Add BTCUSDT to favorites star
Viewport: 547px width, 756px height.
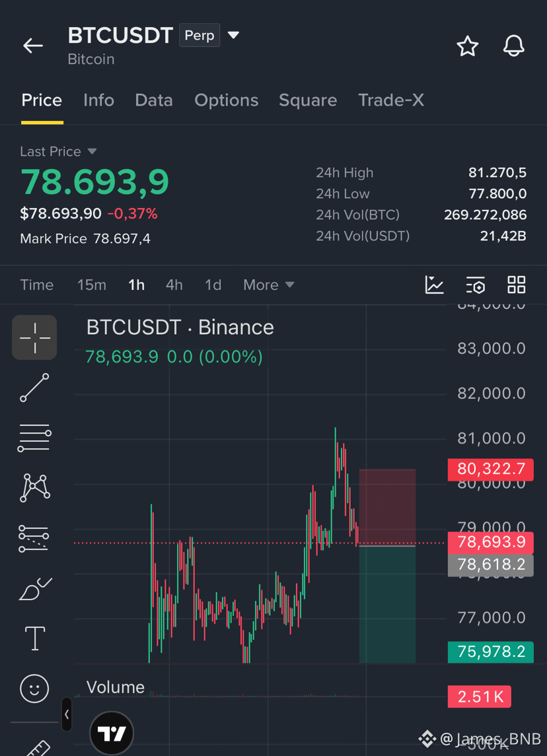click(x=468, y=46)
